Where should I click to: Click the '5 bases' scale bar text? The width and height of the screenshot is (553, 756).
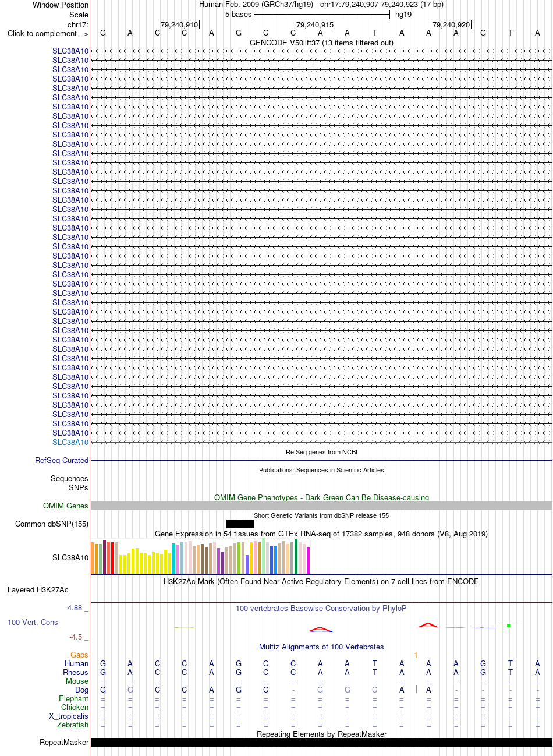pyautogui.click(x=238, y=15)
